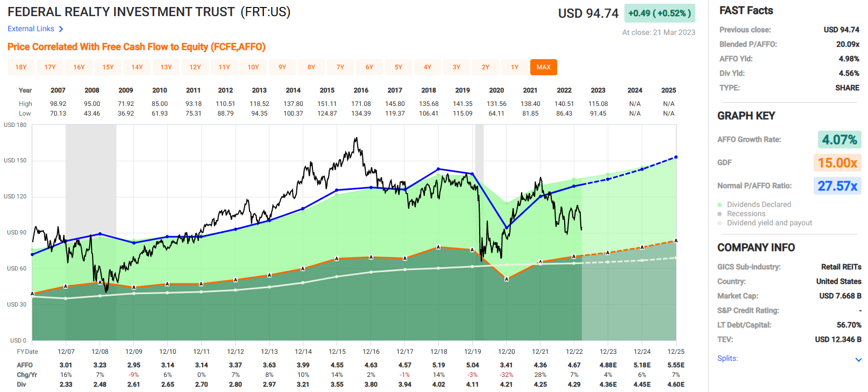
Task: Click the TEV value USD 12.346 B
Action: [x=838, y=339]
